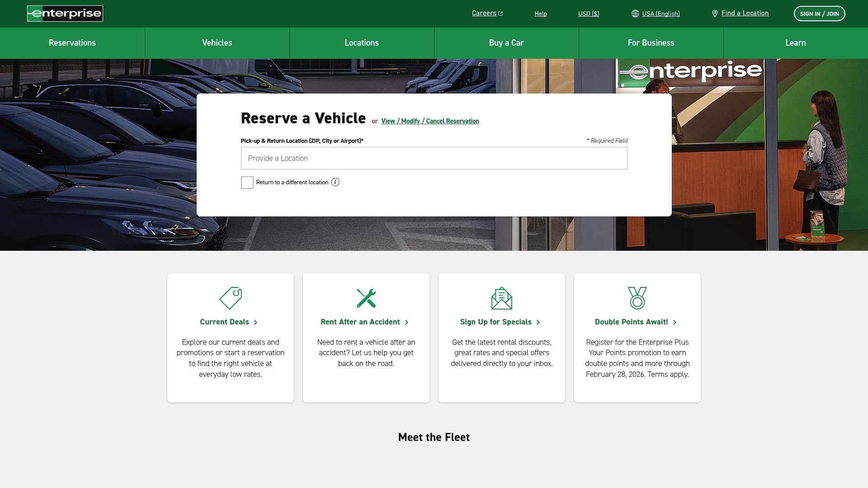Click the Help link
Image resolution: width=868 pixels, height=488 pixels.
click(541, 14)
